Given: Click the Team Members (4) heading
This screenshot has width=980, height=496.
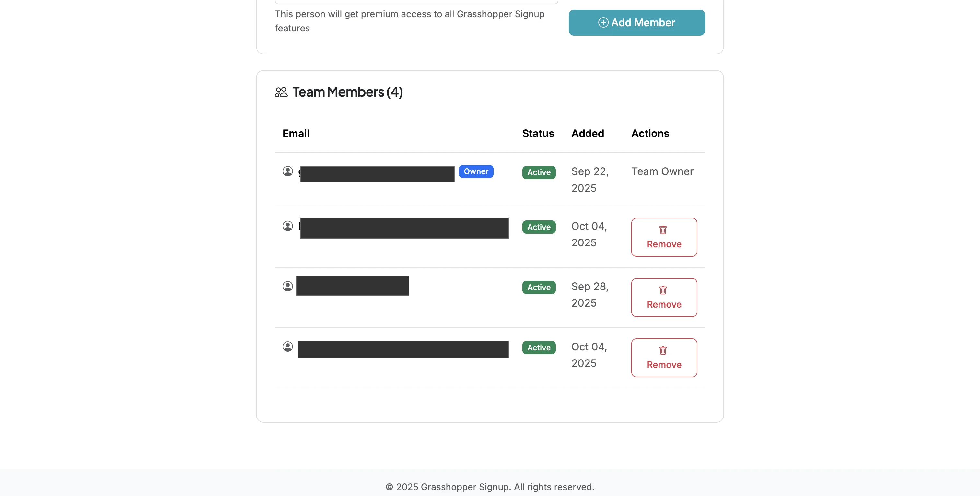Looking at the screenshot, I should pos(347,92).
